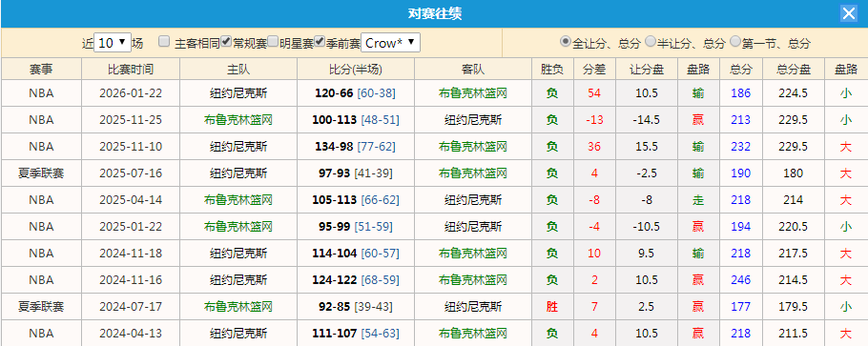
Task: Click the score 120-66 [60-38]
Action: (356, 93)
